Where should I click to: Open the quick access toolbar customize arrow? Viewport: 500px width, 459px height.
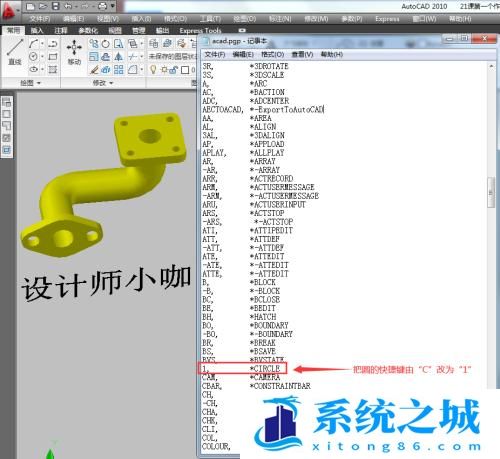[x=113, y=6]
